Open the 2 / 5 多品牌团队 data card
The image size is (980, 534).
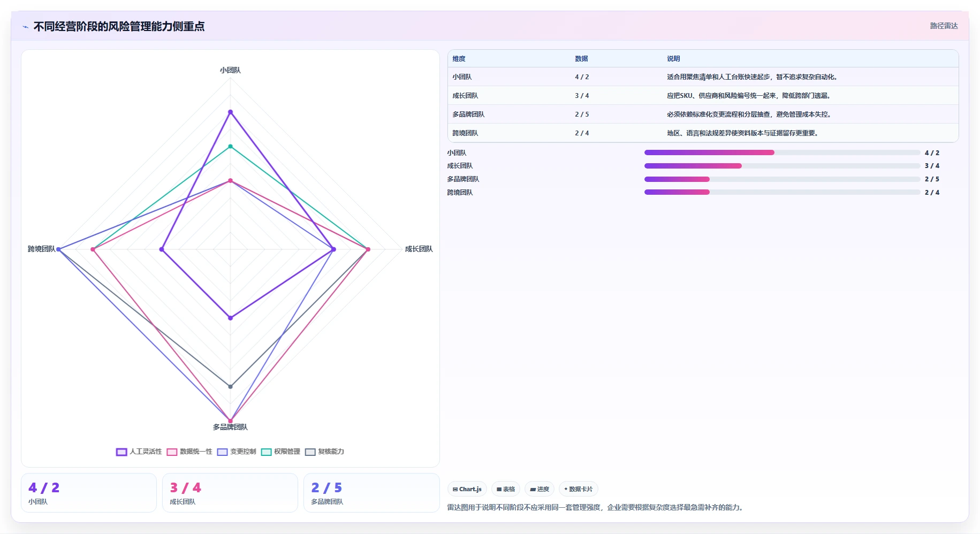(x=371, y=493)
